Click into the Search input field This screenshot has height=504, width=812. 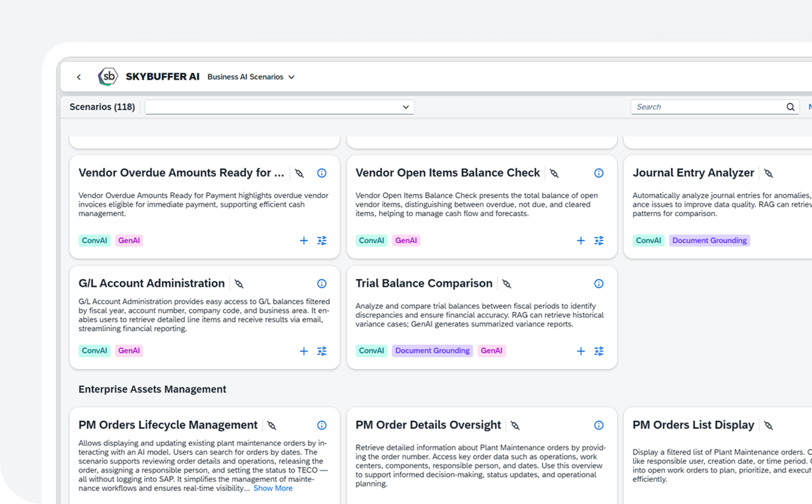coord(708,107)
